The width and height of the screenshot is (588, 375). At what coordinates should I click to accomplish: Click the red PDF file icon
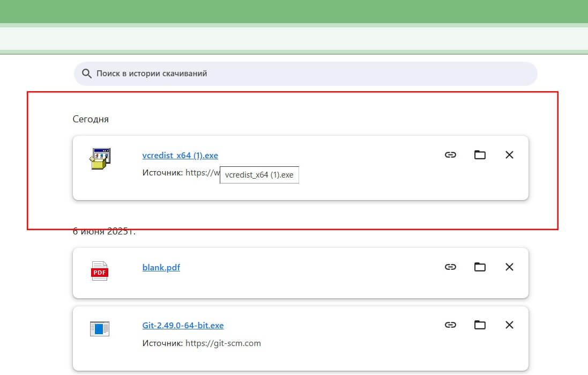click(x=100, y=271)
